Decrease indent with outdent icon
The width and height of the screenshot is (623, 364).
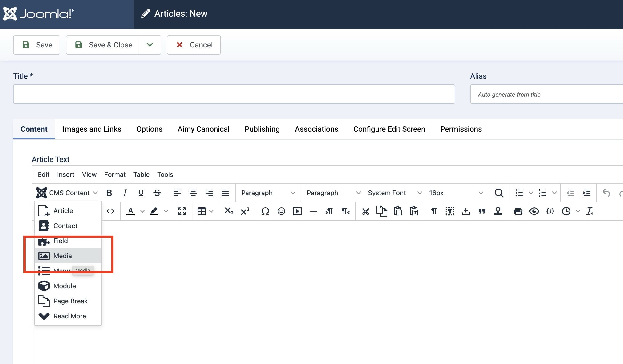570,193
